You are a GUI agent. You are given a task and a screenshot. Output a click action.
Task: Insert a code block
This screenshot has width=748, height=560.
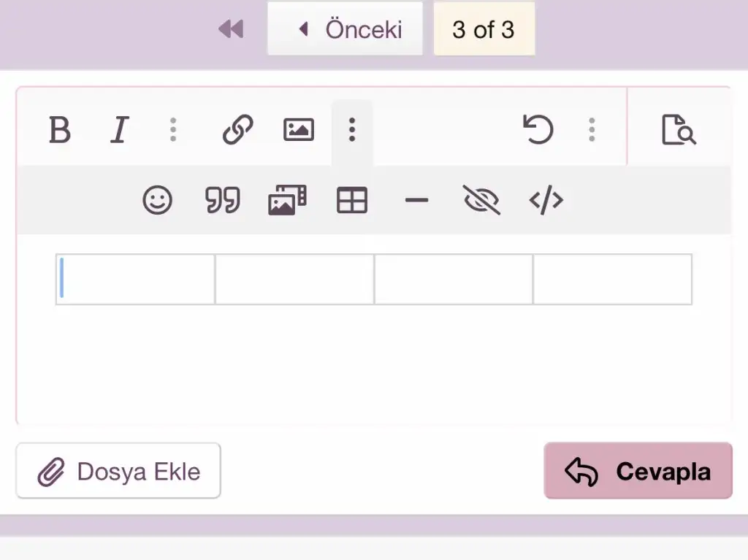tap(546, 200)
